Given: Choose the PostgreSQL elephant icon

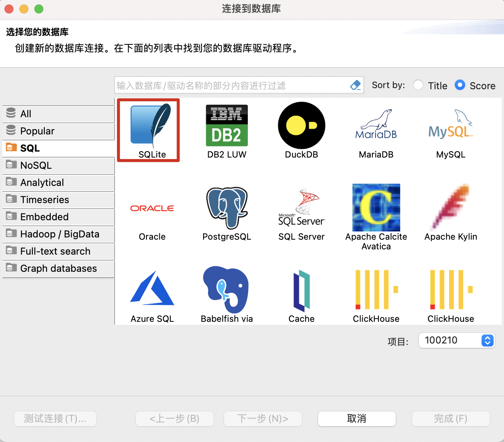Looking at the screenshot, I should [x=227, y=208].
